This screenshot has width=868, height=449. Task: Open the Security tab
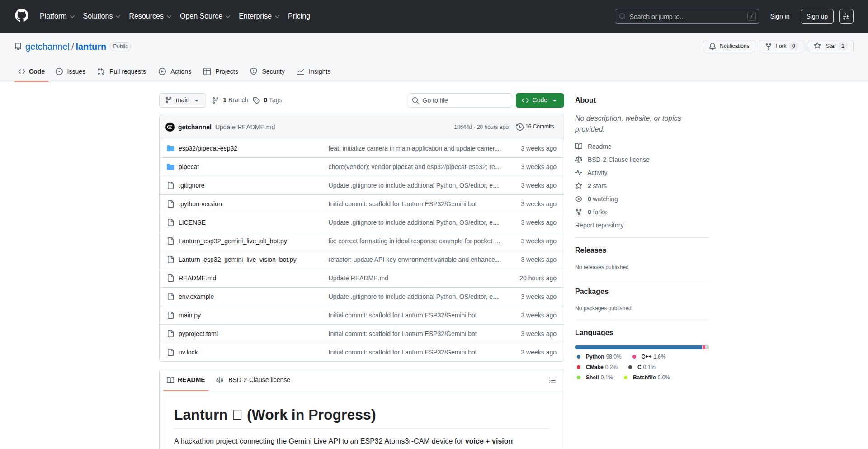pos(268,71)
